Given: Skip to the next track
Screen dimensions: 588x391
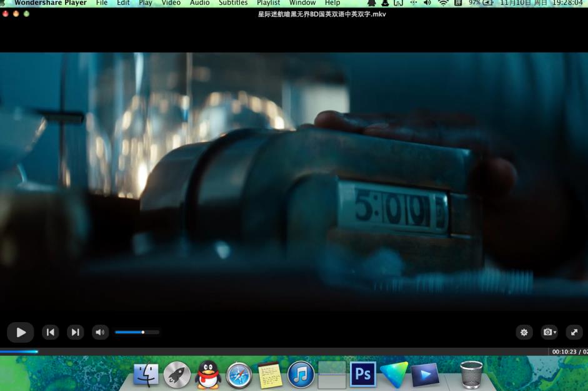Looking at the screenshot, I should tap(75, 332).
